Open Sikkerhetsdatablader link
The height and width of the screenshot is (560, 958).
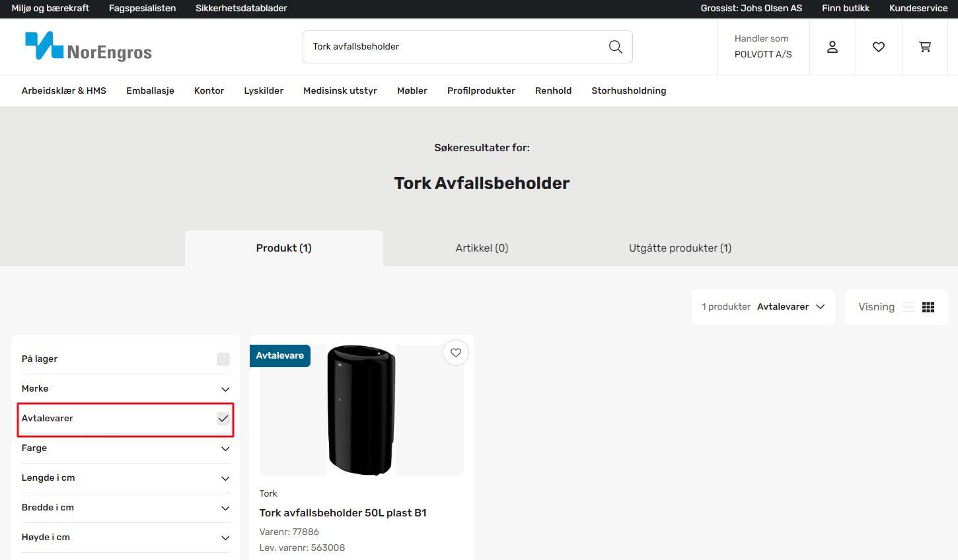coord(241,9)
